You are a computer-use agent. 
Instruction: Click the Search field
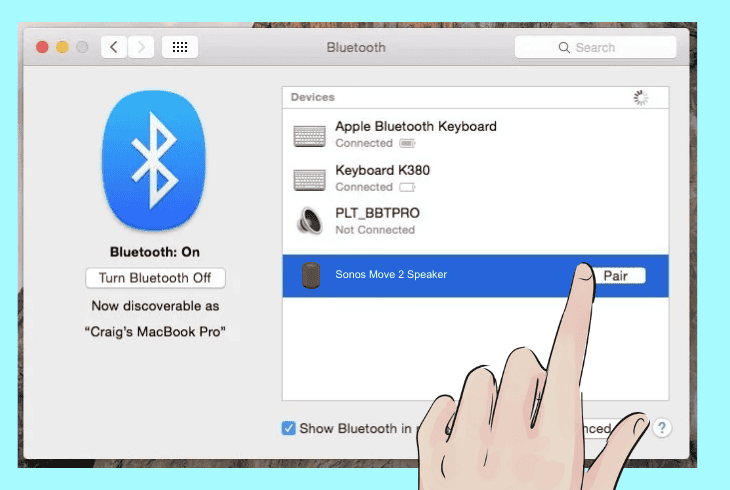coord(595,48)
